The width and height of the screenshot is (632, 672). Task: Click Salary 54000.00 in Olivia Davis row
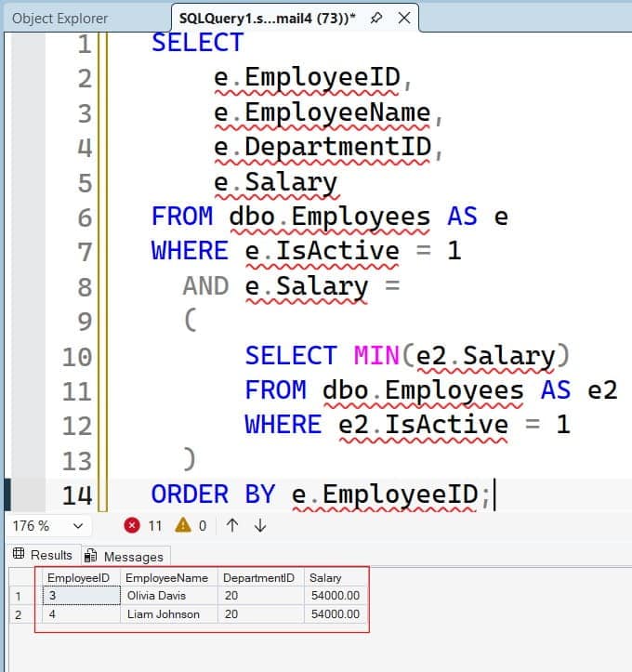[336, 596]
